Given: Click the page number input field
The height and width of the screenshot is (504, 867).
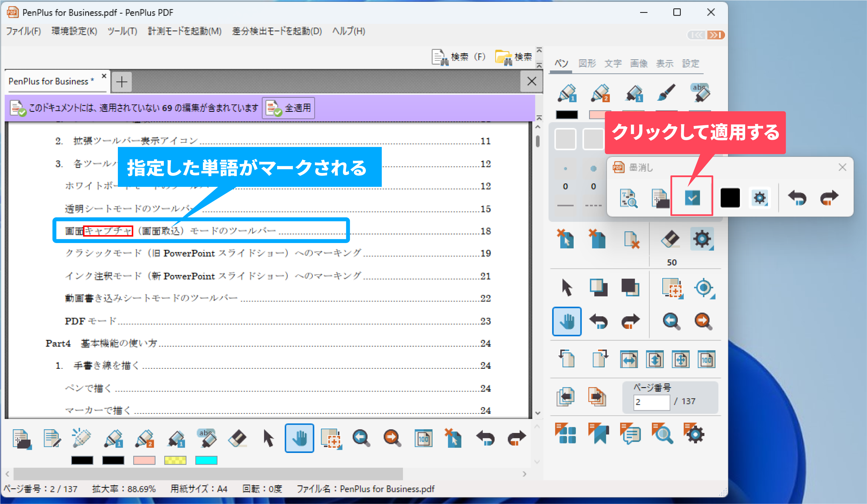Looking at the screenshot, I should pos(651,402).
